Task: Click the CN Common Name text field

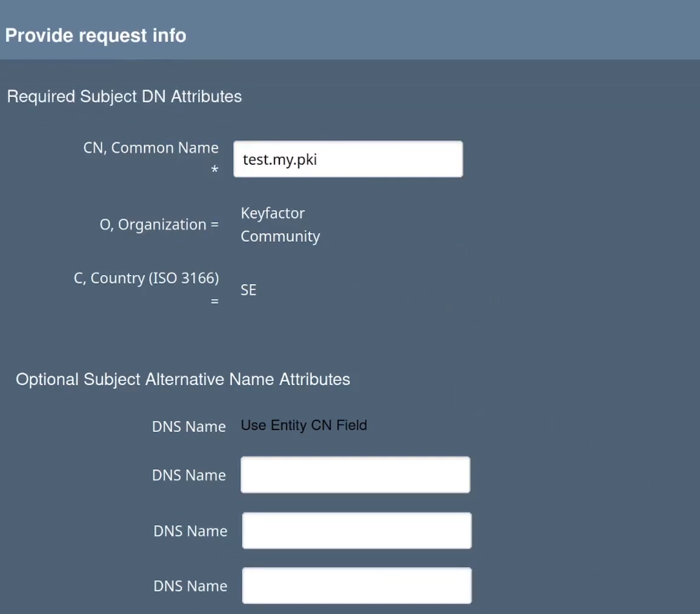Action: (348, 159)
